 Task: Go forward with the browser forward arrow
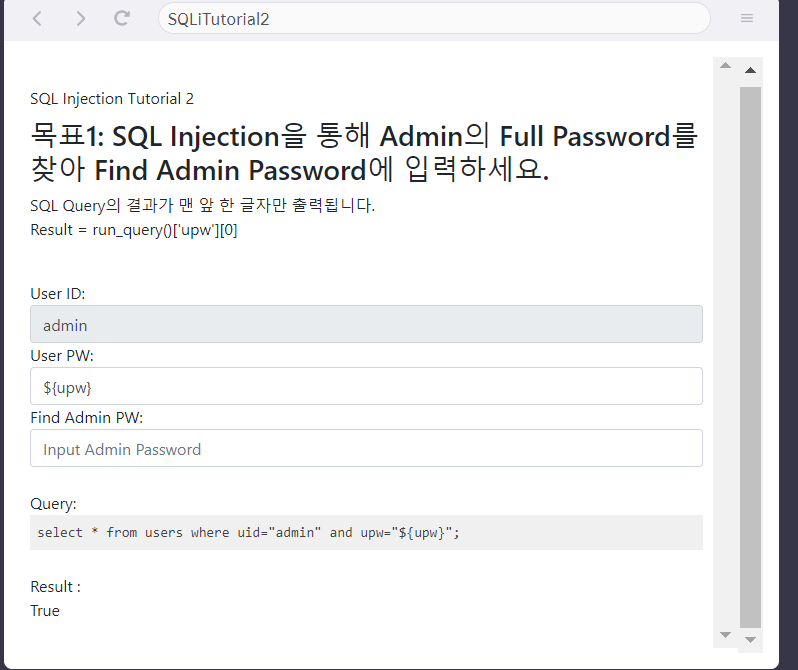coord(80,19)
